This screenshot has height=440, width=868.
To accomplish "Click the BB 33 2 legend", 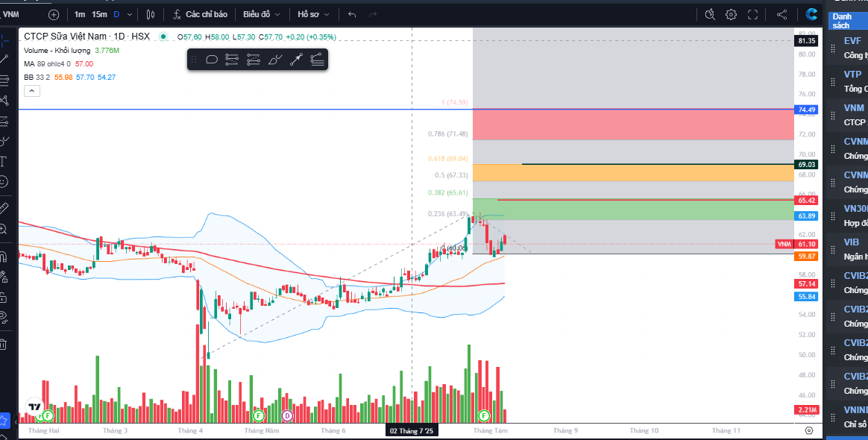I will (70, 77).
